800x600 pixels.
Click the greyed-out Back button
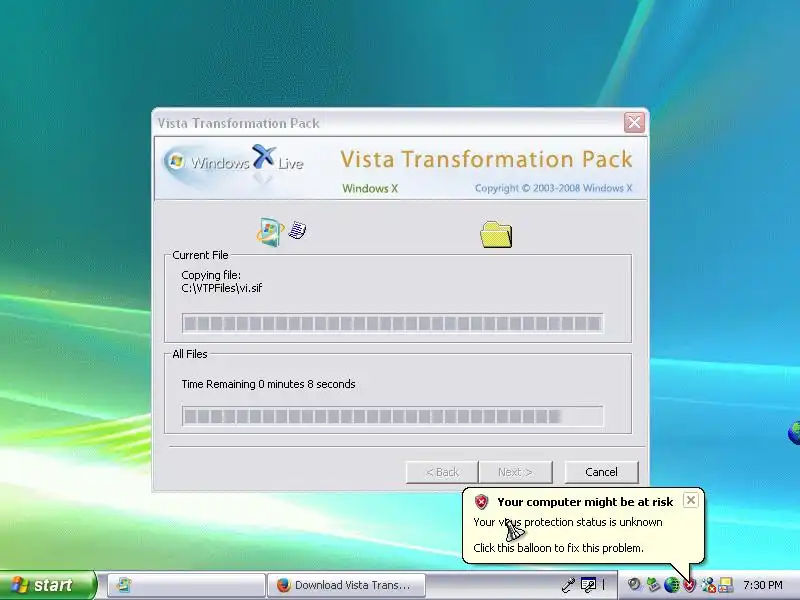(442, 472)
